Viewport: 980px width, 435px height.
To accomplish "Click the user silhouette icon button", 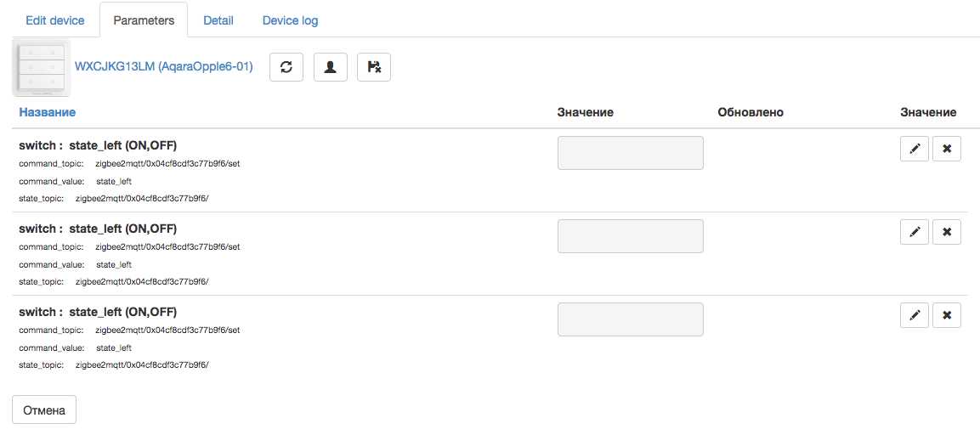I will pyautogui.click(x=331, y=67).
